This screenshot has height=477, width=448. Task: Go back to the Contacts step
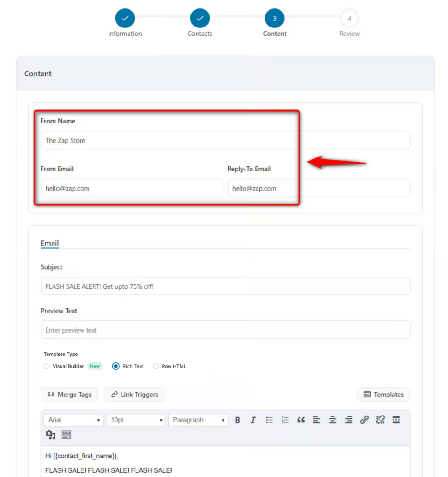200,18
